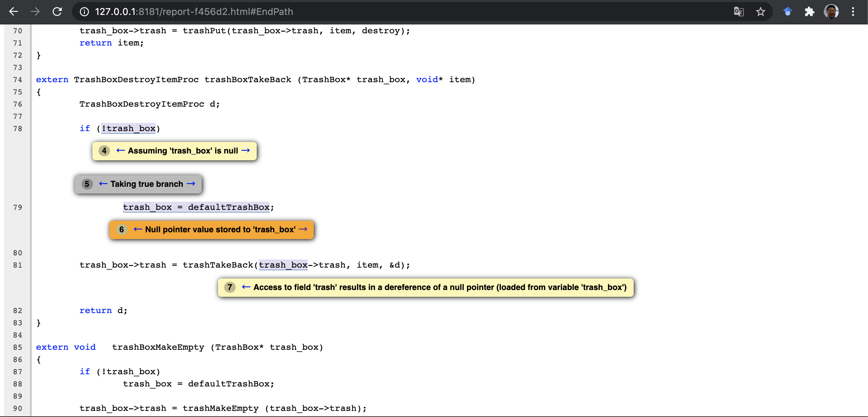Screen dimensions: 868x417
Task: Click left arrow in 'Null pointer value stored' bubble
Action: coord(138,229)
